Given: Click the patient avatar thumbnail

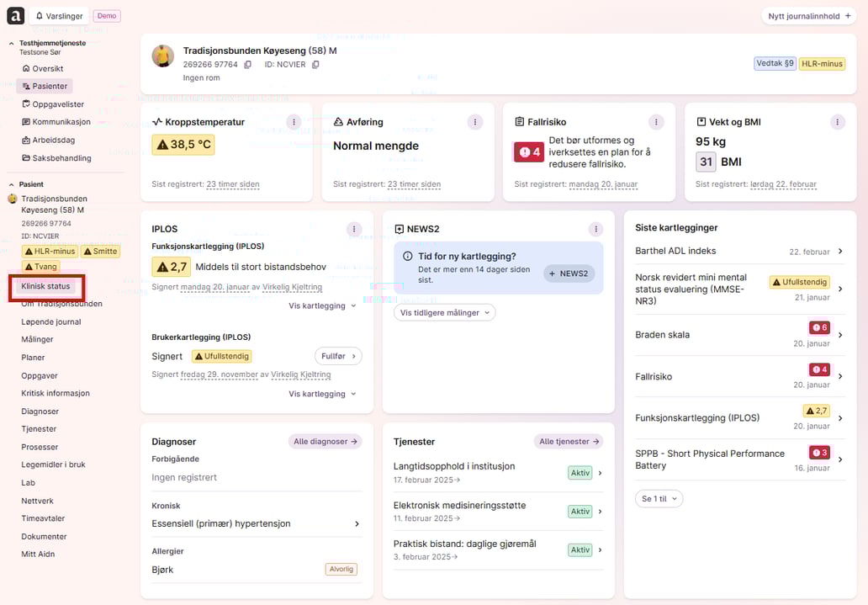Looking at the screenshot, I should pyautogui.click(x=162, y=56).
